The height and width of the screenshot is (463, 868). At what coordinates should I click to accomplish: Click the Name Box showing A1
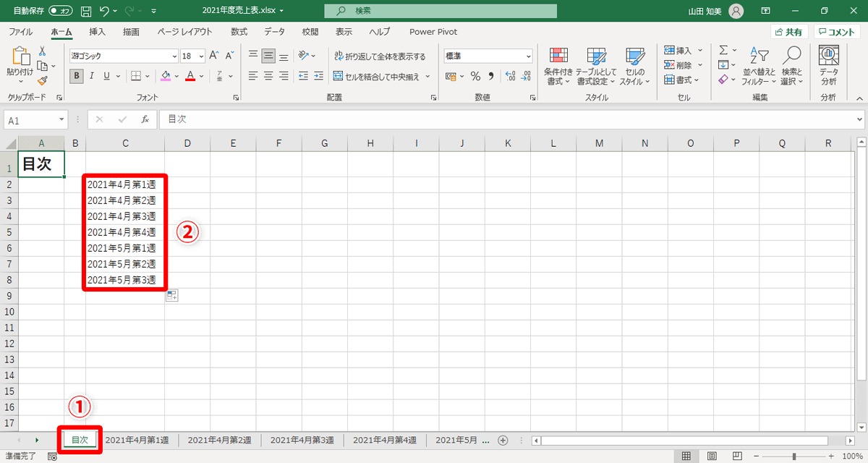pyautogui.click(x=36, y=119)
